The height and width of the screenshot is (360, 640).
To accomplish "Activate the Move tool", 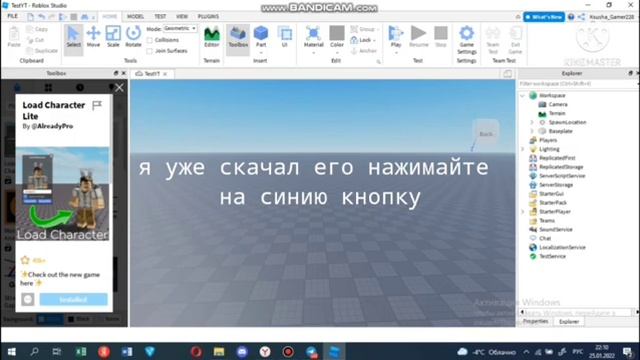I will (x=93, y=37).
